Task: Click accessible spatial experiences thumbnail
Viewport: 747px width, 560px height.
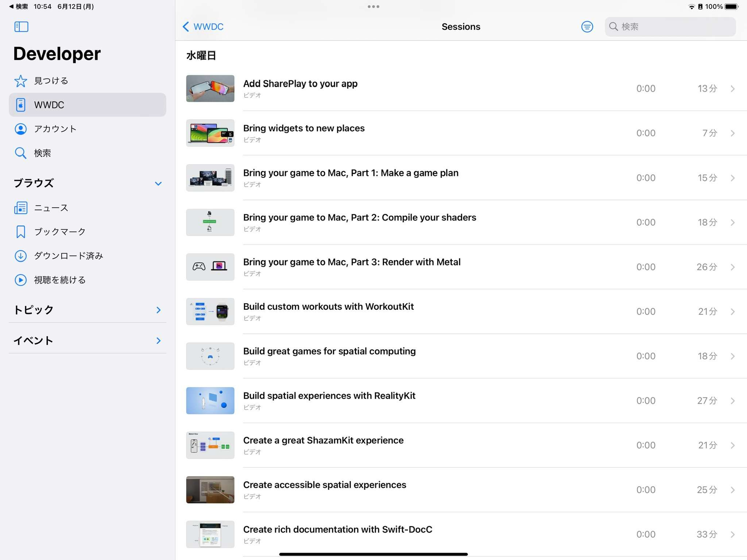Action: 210,490
